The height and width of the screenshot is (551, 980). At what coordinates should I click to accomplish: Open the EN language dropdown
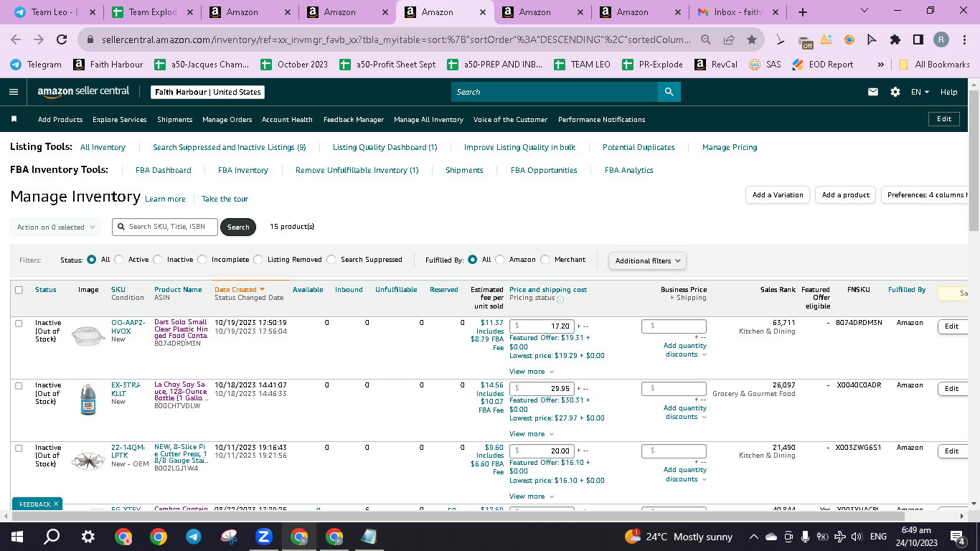click(x=920, y=92)
